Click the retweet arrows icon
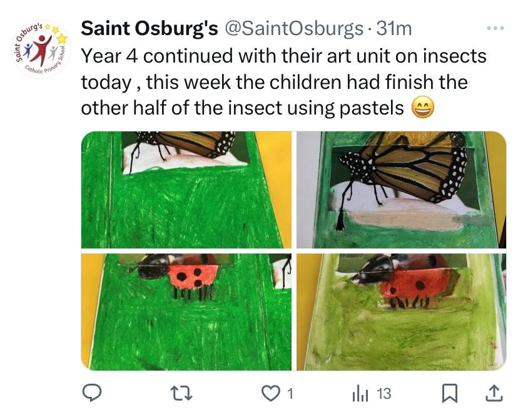 (181, 393)
